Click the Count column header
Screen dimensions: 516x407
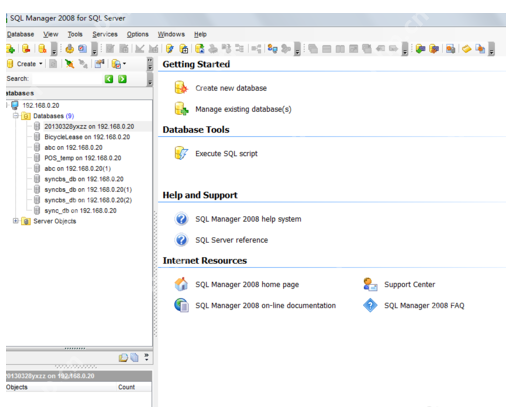pyautogui.click(x=126, y=387)
